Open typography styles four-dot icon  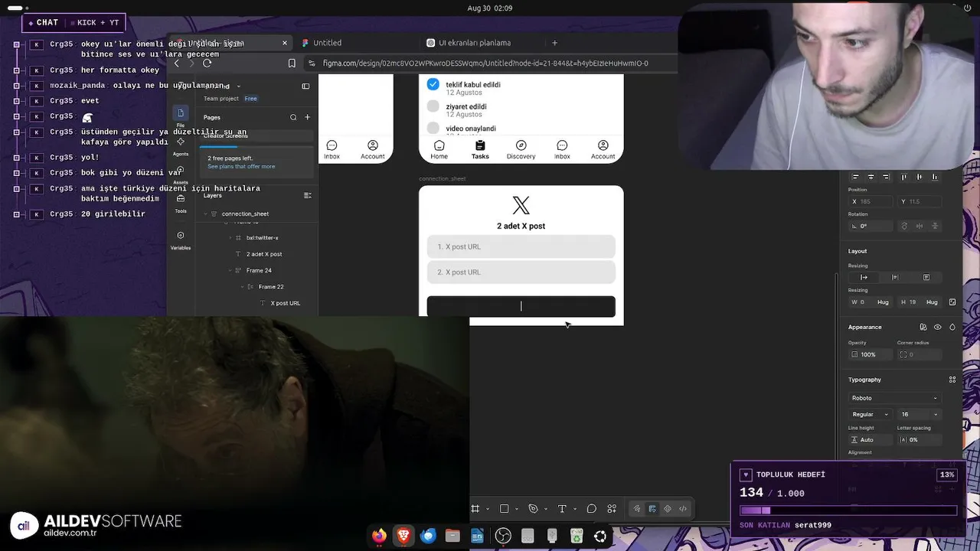tap(952, 380)
